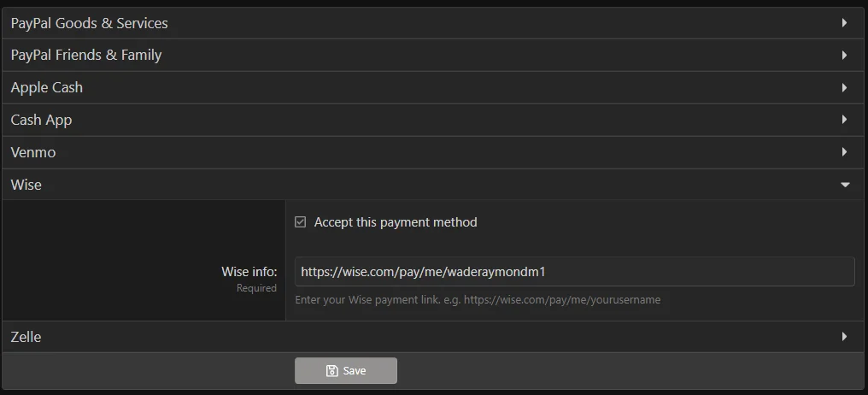Click the Wise info: field label

coord(249,272)
